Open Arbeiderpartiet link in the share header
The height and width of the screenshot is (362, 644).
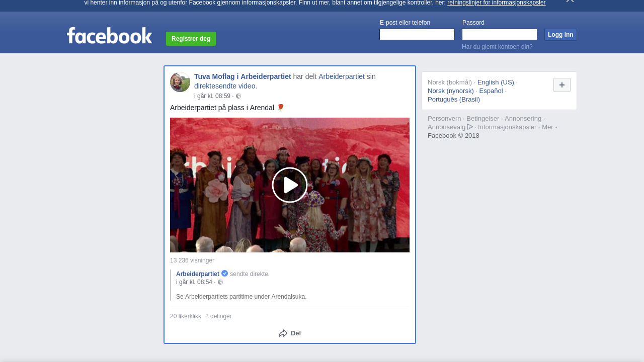342,76
